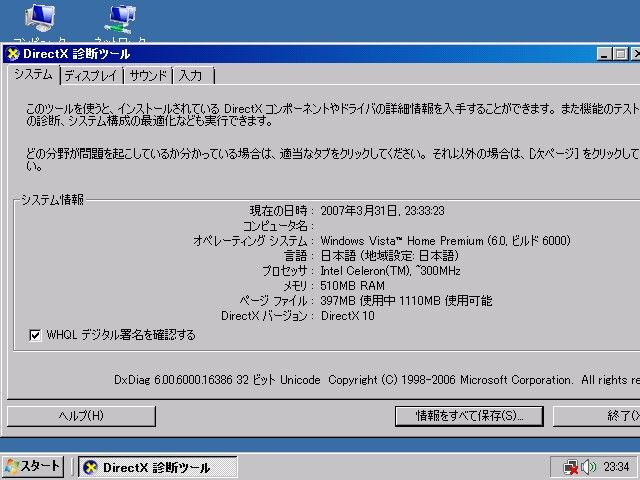Minimize the DirectX 診断ツール window
The width and height of the screenshot is (640, 480).
tap(606, 54)
